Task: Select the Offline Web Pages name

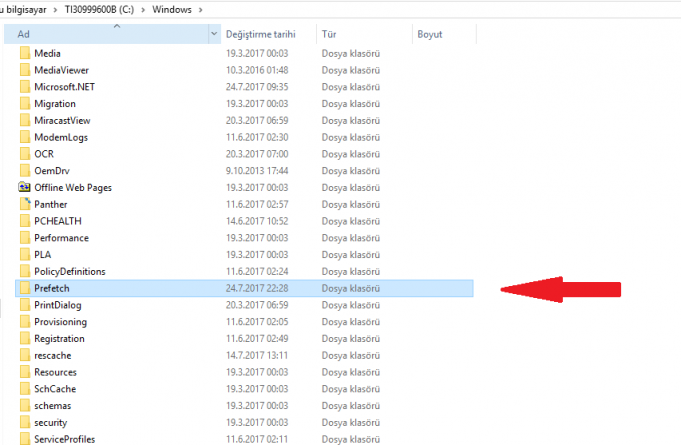Action: 73,188
